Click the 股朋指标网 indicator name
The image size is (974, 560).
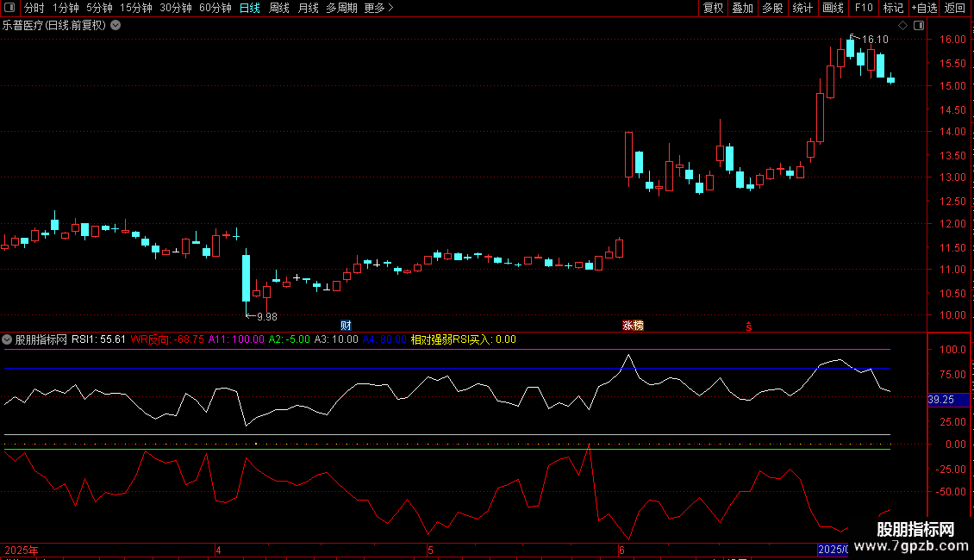tap(41, 339)
